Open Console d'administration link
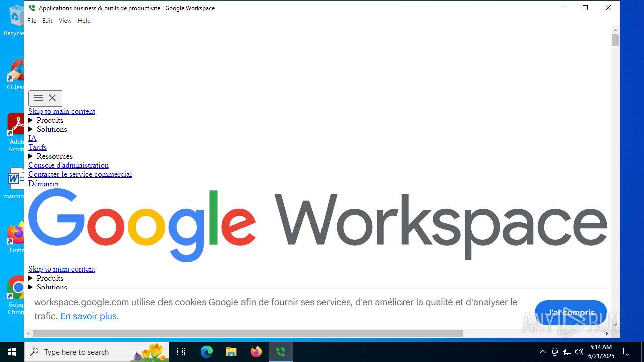This screenshot has width=644, height=362. click(x=68, y=165)
